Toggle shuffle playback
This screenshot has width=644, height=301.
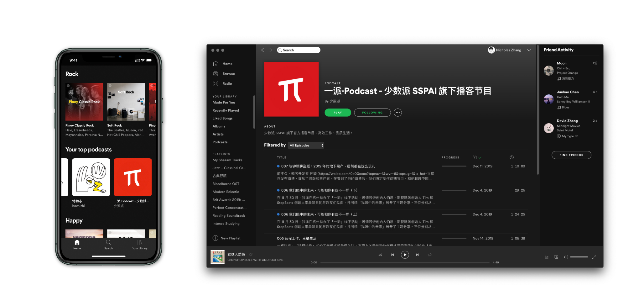tap(380, 255)
